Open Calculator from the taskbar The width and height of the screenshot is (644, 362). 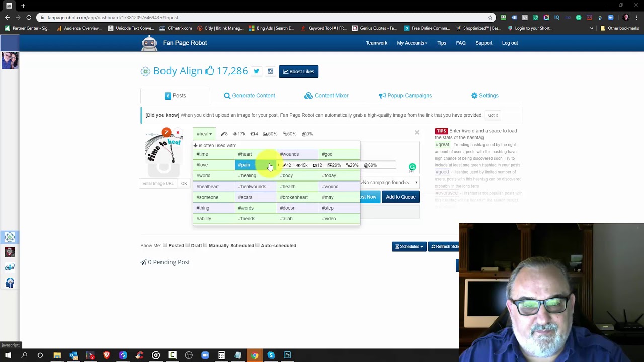pos(221,355)
